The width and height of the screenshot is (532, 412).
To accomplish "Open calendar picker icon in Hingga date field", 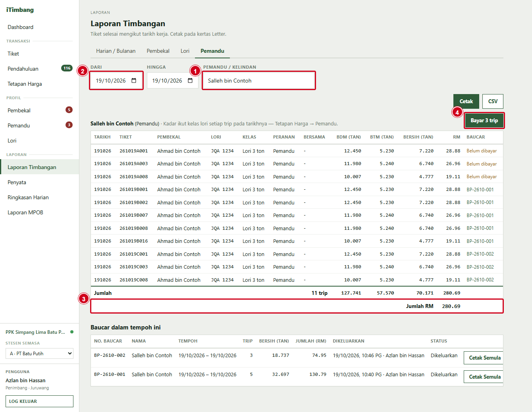I will click(190, 81).
